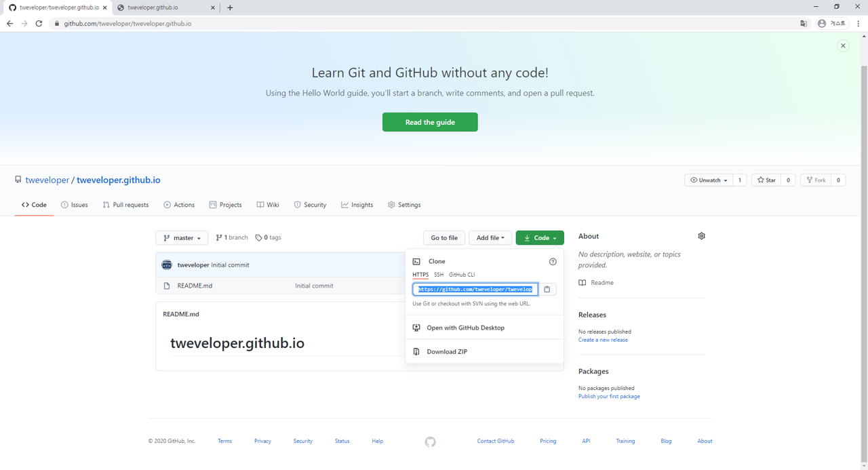Screen dimensions: 868x470
Task: Copy clone URL with clipboard icon
Action: pos(547,290)
